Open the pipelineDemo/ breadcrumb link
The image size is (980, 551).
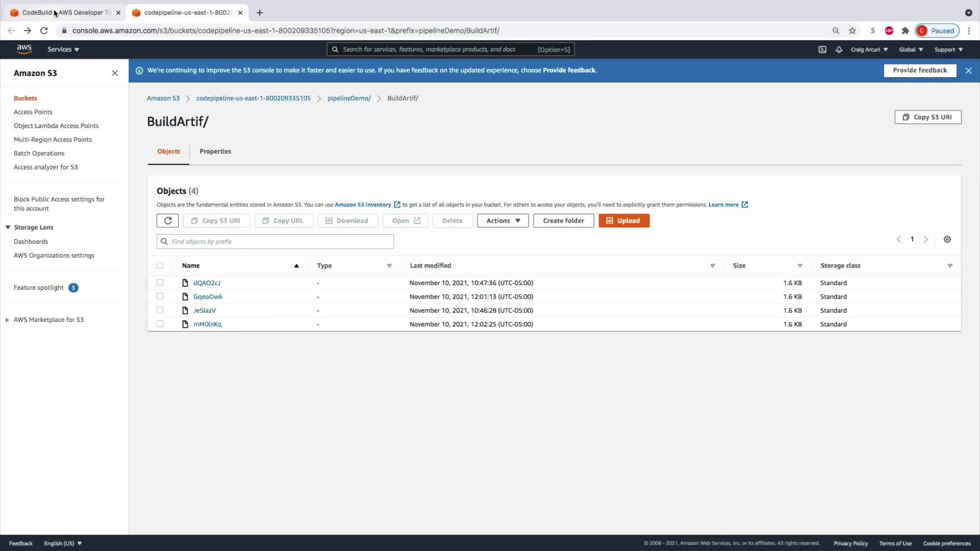point(349,99)
